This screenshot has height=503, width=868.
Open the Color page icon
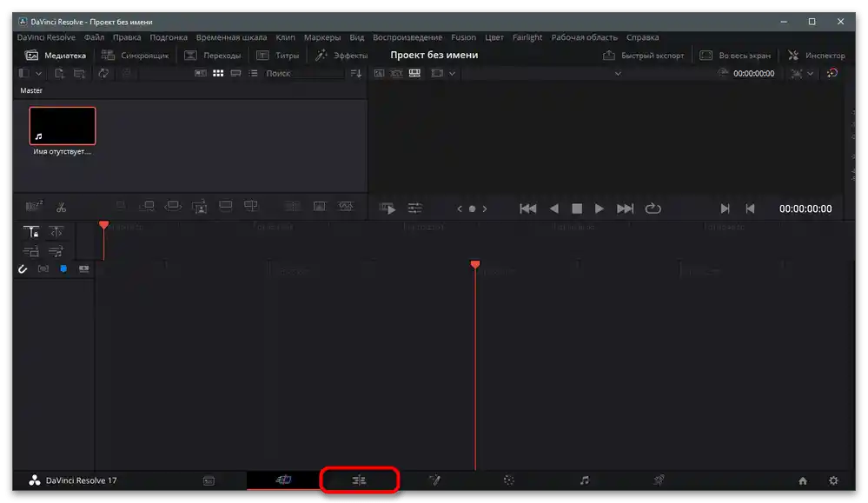click(x=509, y=480)
